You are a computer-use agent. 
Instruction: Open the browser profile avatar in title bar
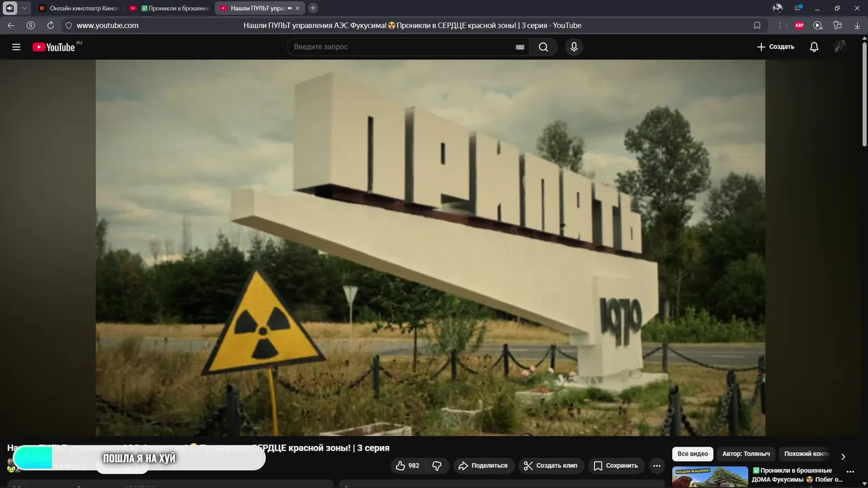[778, 8]
